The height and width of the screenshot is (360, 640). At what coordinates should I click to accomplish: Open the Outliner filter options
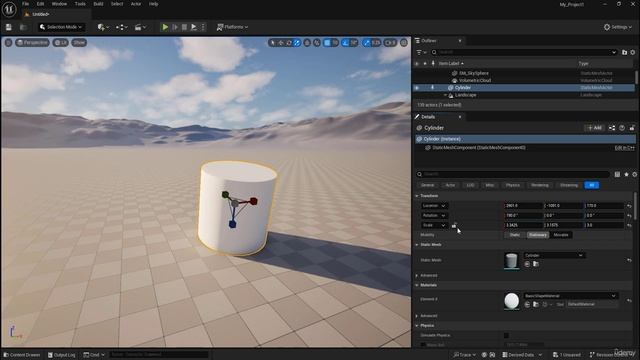tap(421, 52)
